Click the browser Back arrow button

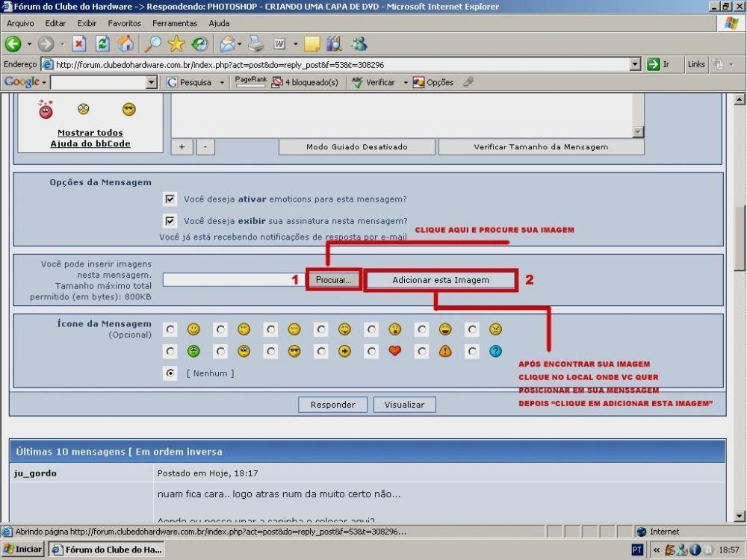click(13, 44)
